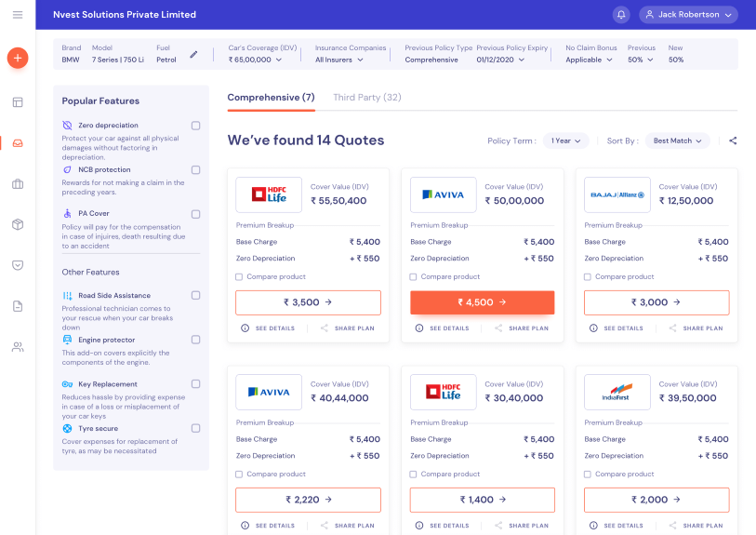Open the users sidebar icon
Screen dimensions: 756x535
pyautogui.click(x=18, y=347)
